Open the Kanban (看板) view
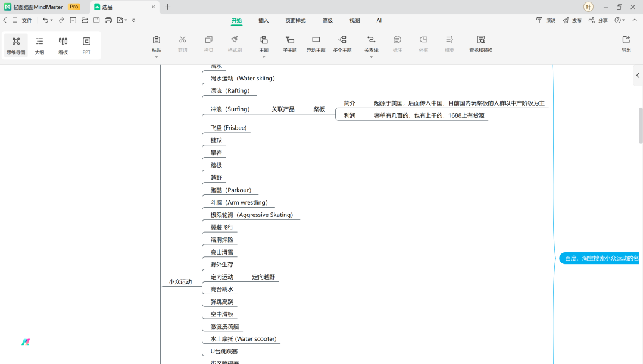The image size is (643, 364). click(x=63, y=45)
